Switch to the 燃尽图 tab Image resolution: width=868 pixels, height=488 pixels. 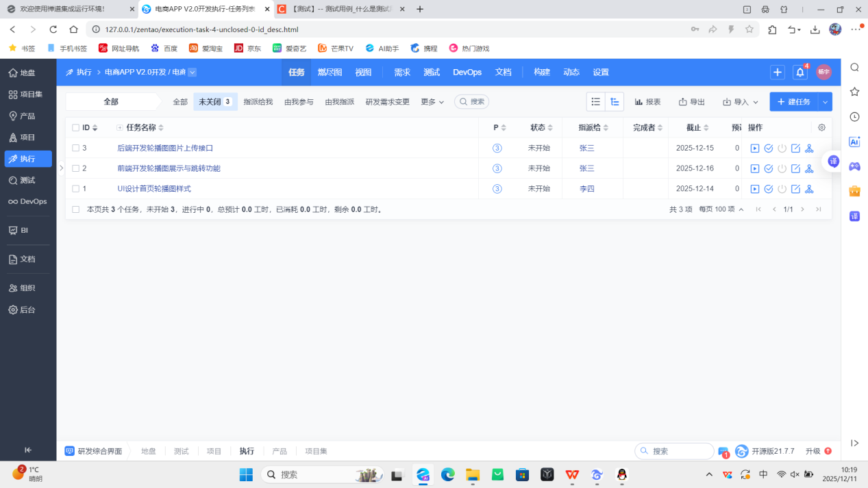[x=329, y=72]
